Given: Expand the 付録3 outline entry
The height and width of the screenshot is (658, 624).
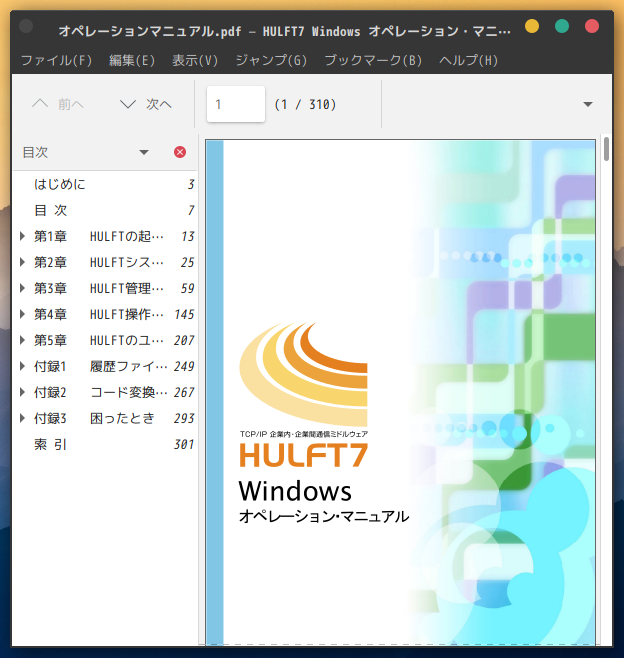Looking at the screenshot, I should (x=22, y=418).
